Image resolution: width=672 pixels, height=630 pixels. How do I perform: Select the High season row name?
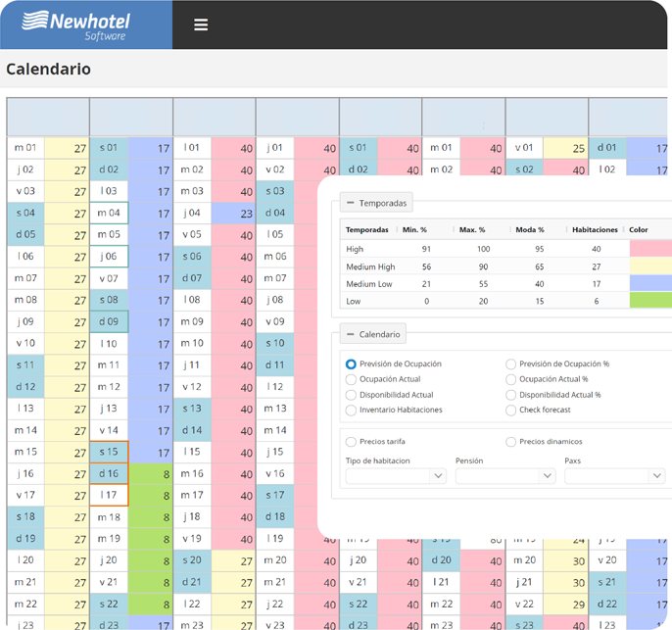pos(355,249)
